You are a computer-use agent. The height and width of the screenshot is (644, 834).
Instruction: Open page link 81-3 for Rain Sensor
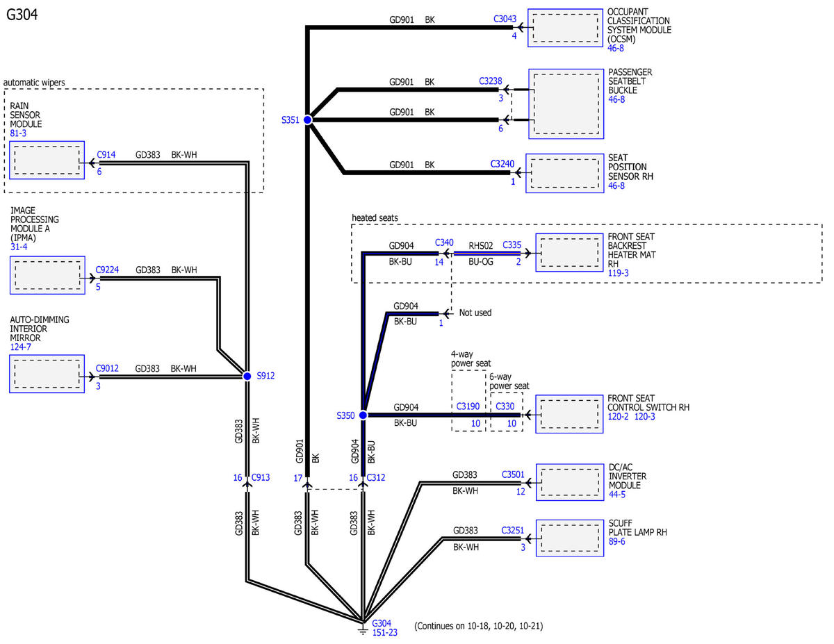(18, 133)
